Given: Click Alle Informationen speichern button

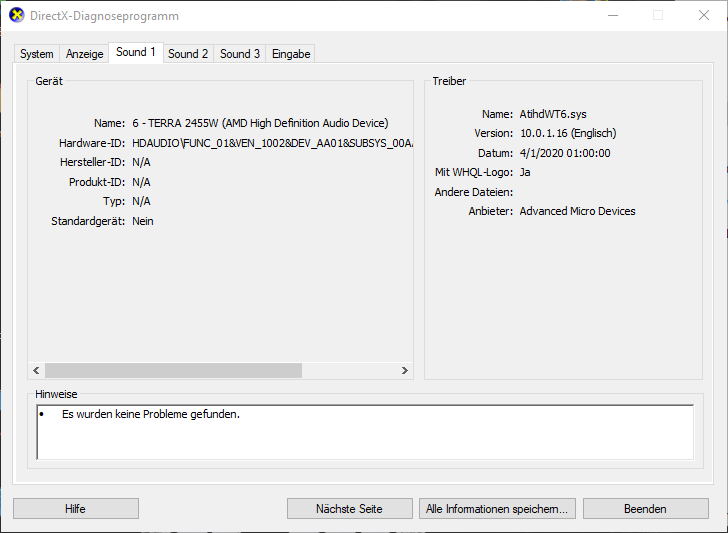Looking at the screenshot, I should [x=497, y=509].
